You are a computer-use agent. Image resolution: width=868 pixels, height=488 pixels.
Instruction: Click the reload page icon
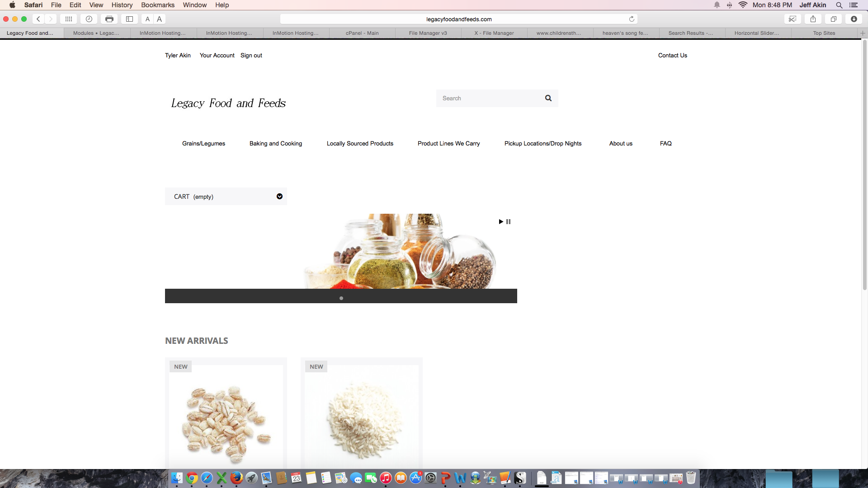632,19
